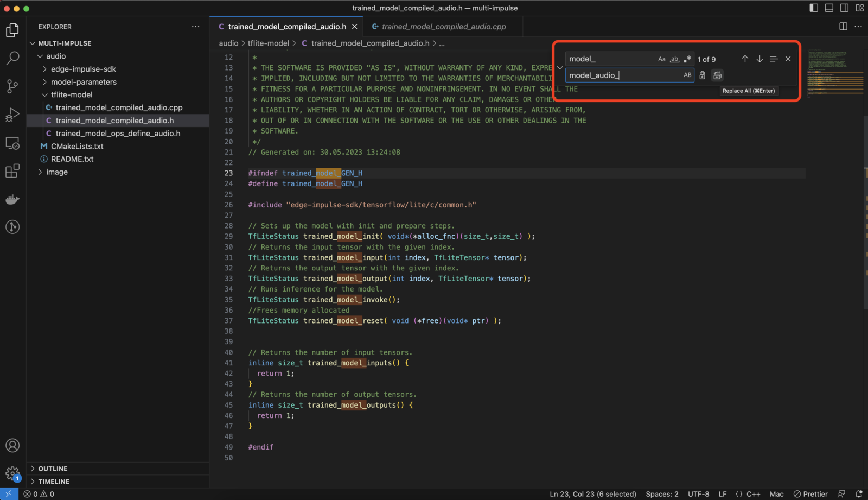868x500 pixels.
Task: Expand the edge-impulse-sdk folder
Action: 83,69
